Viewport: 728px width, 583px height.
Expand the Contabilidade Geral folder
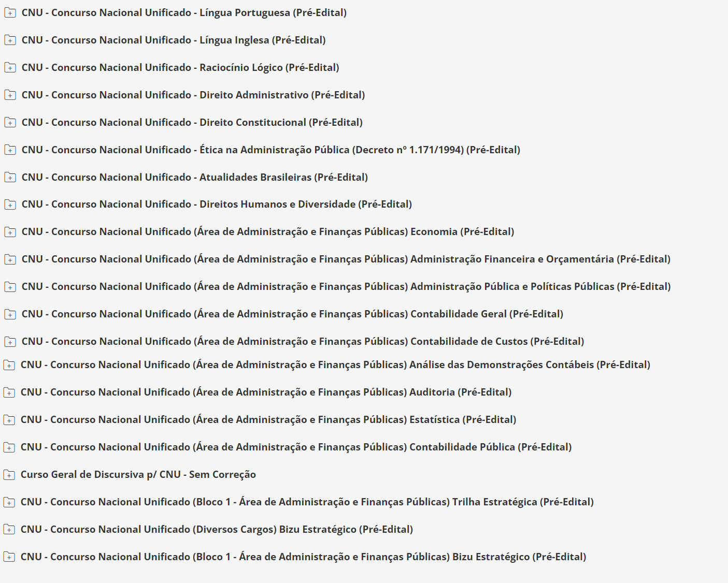(x=10, y=314)
